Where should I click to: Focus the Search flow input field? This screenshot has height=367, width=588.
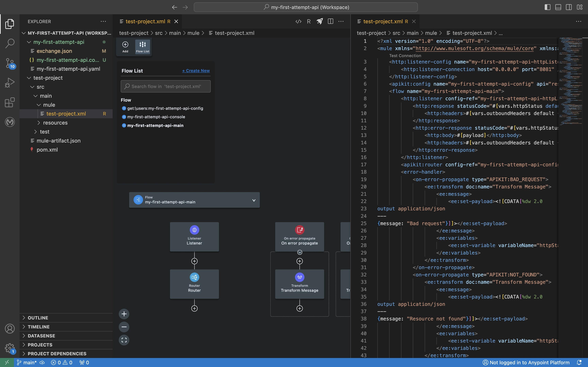(166, 86)
